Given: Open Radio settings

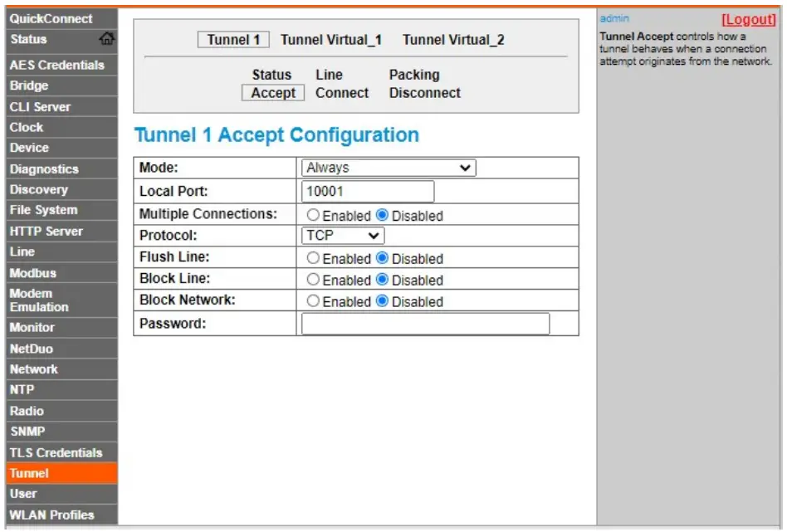Looking at the screenshot, I should point(61,411).
